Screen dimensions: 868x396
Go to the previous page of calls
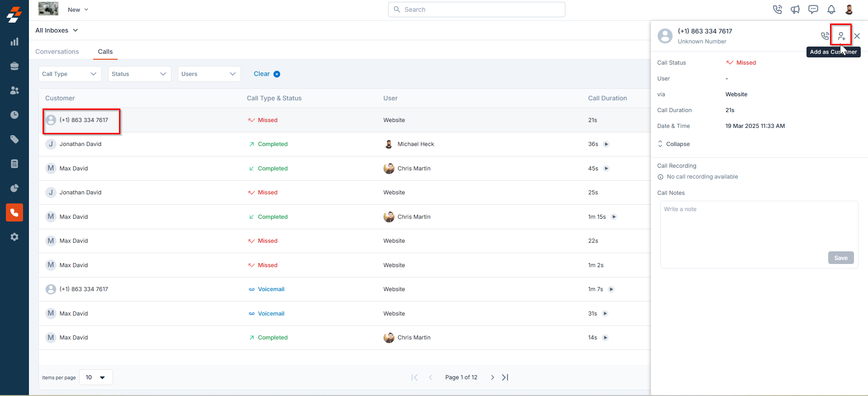(x=431, y=377)
